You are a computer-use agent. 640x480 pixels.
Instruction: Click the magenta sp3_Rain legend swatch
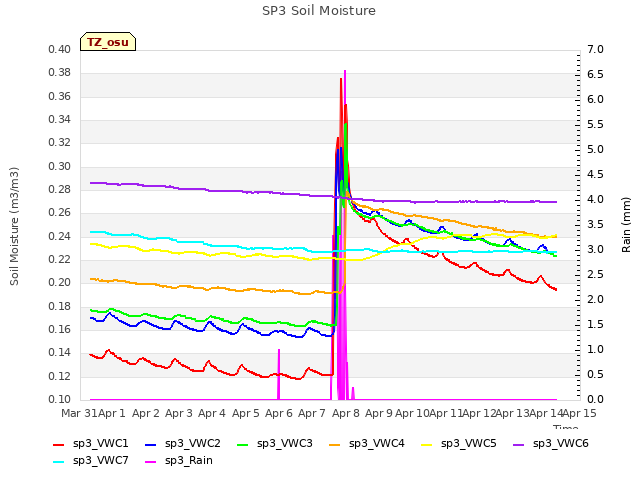[151, 462]
